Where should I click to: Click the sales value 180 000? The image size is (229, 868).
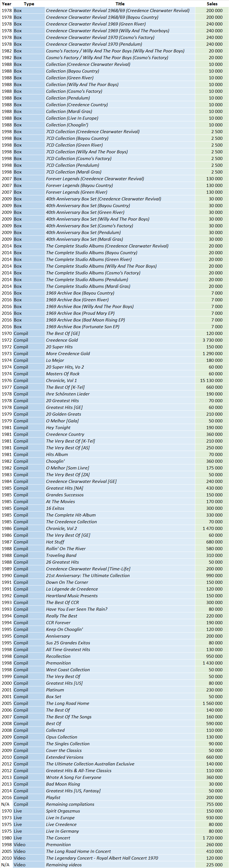(x=214, y=360)
